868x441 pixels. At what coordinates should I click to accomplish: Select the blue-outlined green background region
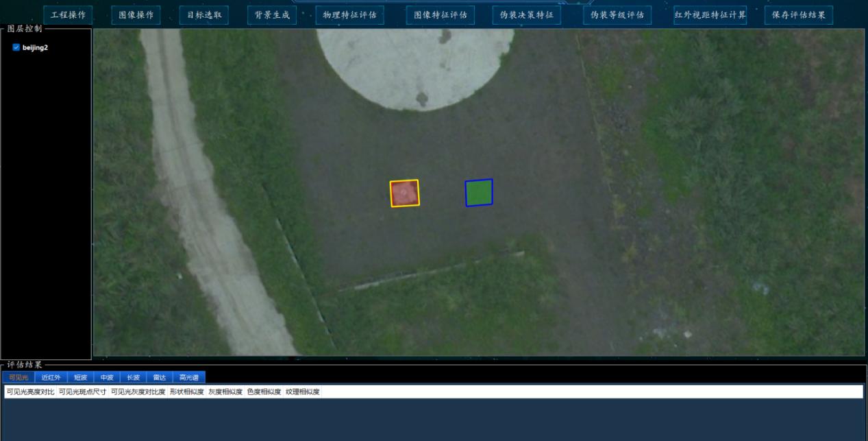click(x=479, y=193)
